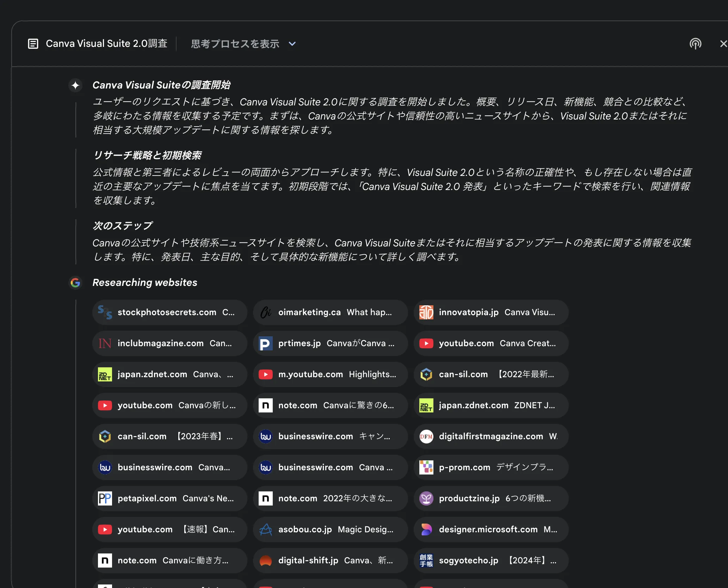728x588 pixels.
Task: Open can-sil.com 【2022年最新 source
Action: click(491, 374)
